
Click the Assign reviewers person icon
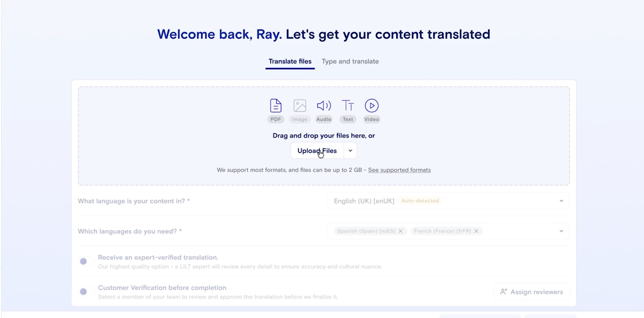tap(504, 291)
